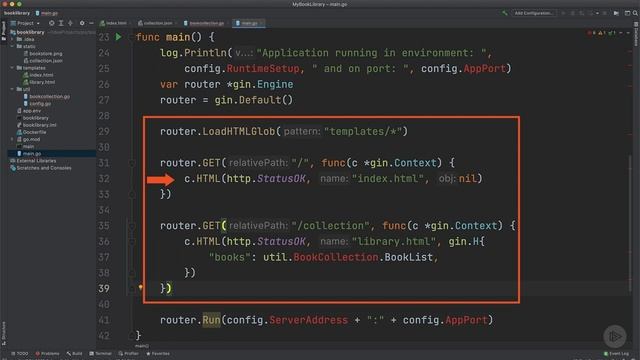
Task: Select booklibrary.iml in project tree
Action: (36, 125)
